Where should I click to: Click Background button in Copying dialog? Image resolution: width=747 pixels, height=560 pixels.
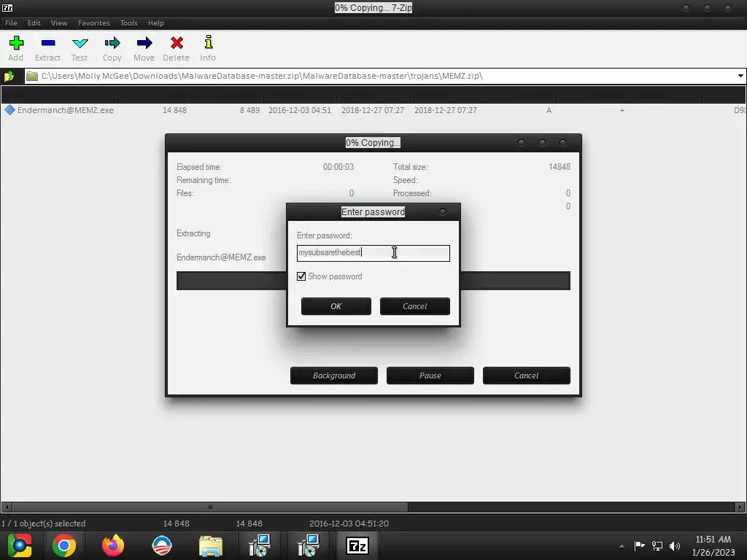point(334,376)
